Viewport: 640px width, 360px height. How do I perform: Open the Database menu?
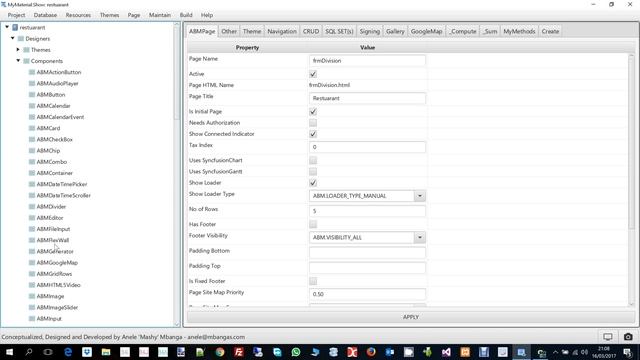tap(45, 15)
